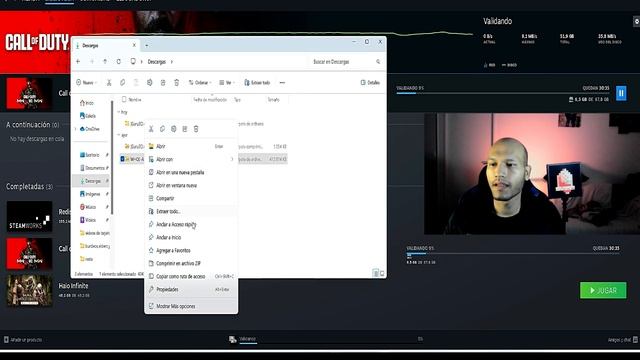Go up one folder level in Explorer

click(105, 62)
